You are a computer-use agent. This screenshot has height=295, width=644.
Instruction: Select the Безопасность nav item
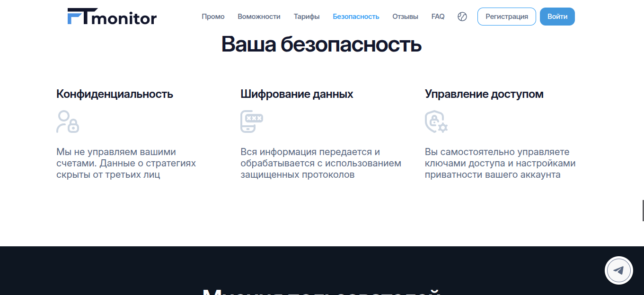coord(356,17)
